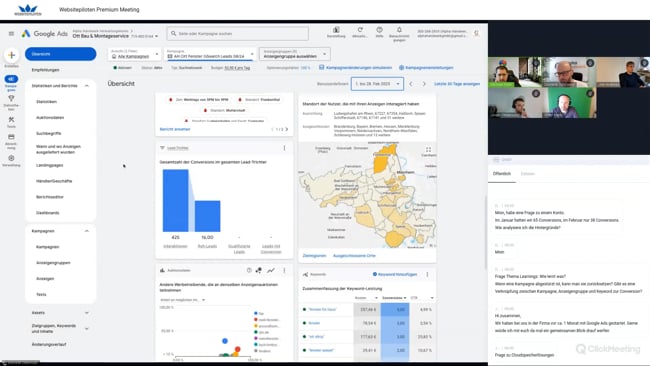
Task: Open the Kosten column dropdown in Keywords
Action: (366, 298)
